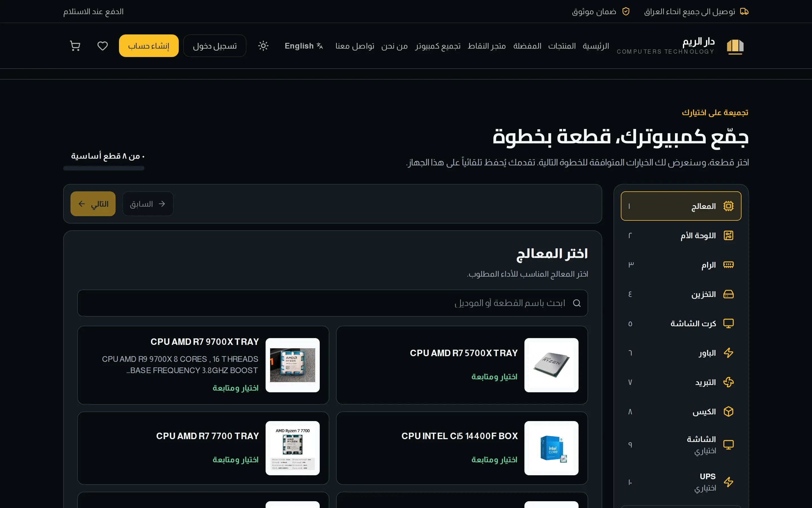812x508 pixels.
Task: Open the shopping cart icon
Action: pos(75,46)
